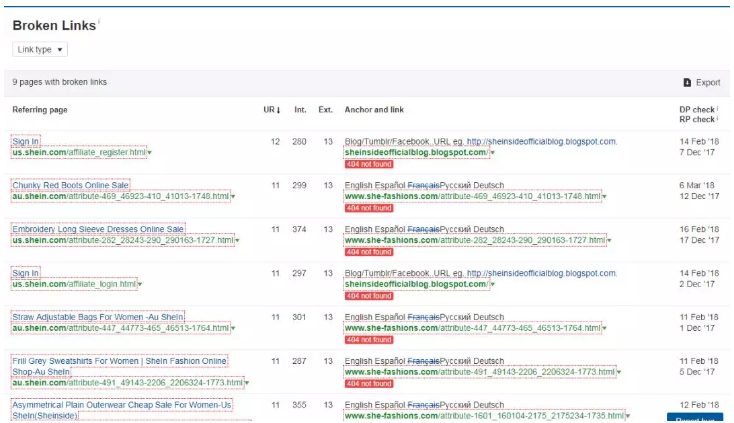Screen dimensions: 734x423
Task: Click Int. value 374
Action: click(299, 229)
